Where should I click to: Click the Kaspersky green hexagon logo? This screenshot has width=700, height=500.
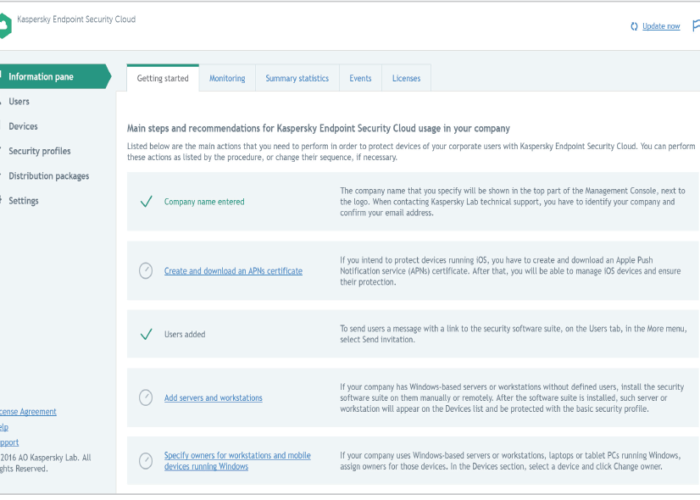click(x=5, y=25)
